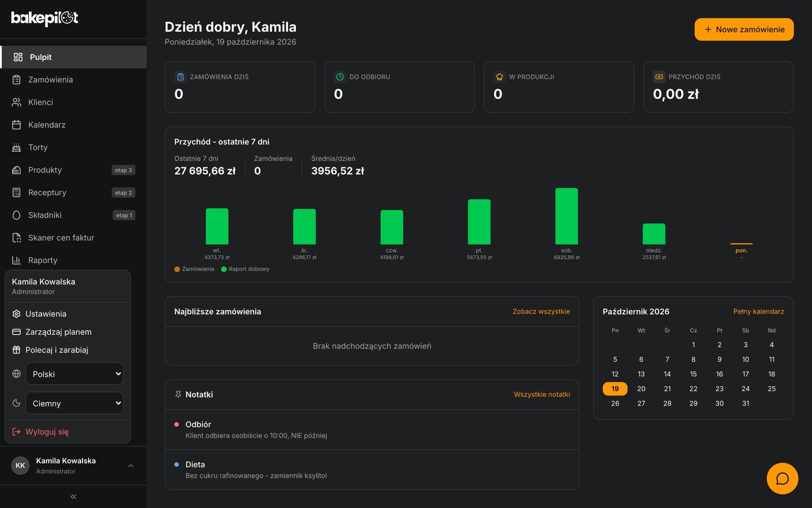
Task: Toggle Raport dobowy legend item
Action: click(x=245, y=269)
